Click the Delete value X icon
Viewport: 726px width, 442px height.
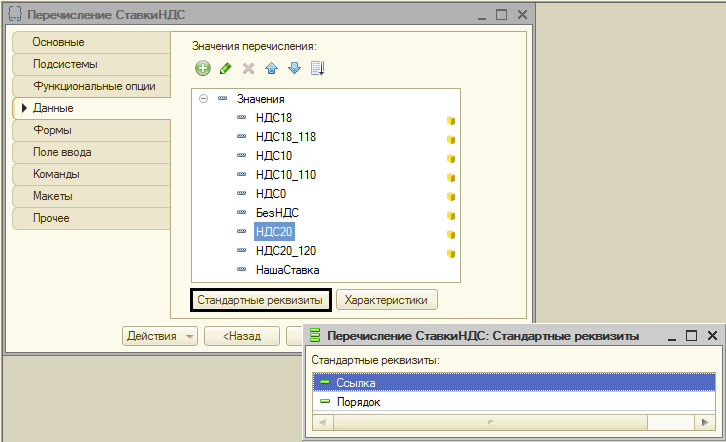coord(249,69)
